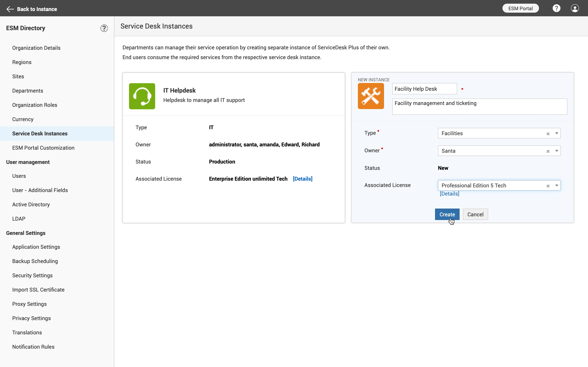Expand the Type dropdown arrow
The width and height of the screenshot is (588, 367).
point(556,133)
